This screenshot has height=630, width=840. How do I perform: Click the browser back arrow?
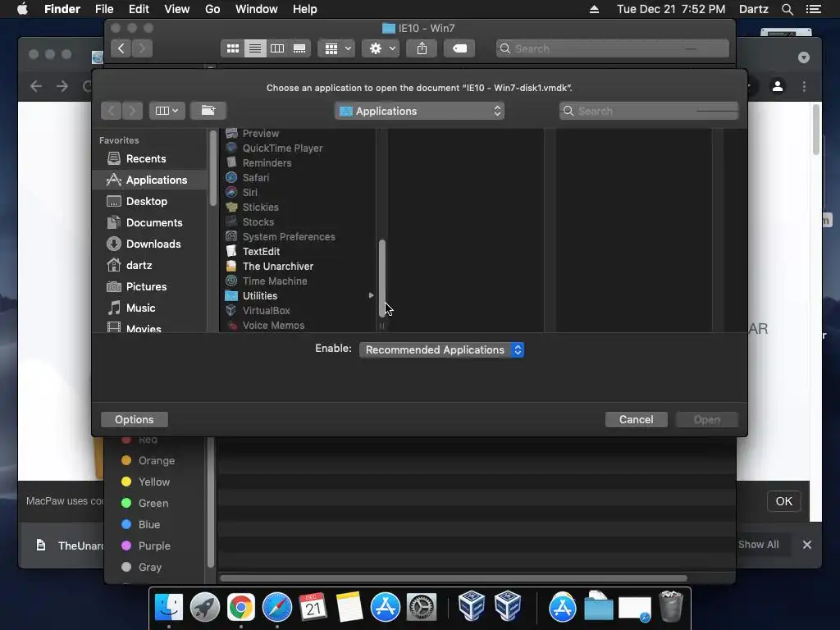(x=36, y=86)
